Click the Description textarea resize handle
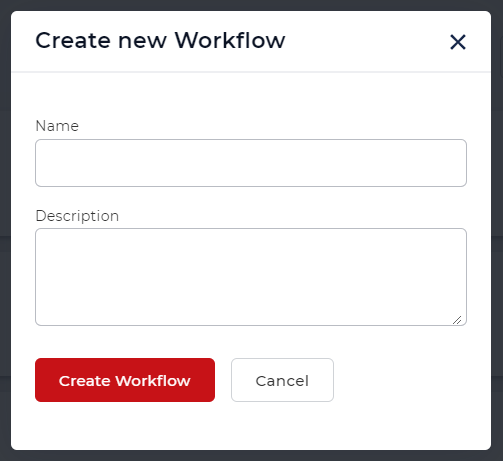This screenshot has height=461, width=503. pyautogui.click(x=457, y=320)
